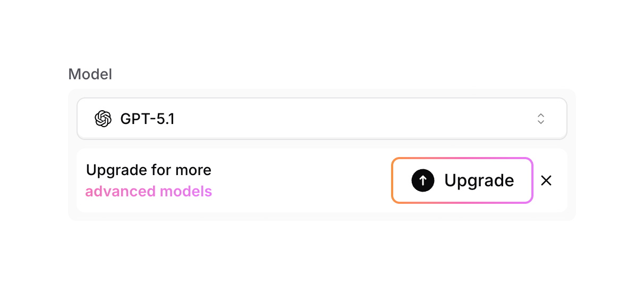644x289 pixels.
Task: Select the up-down caret in model box
Action: coord(540,119)
